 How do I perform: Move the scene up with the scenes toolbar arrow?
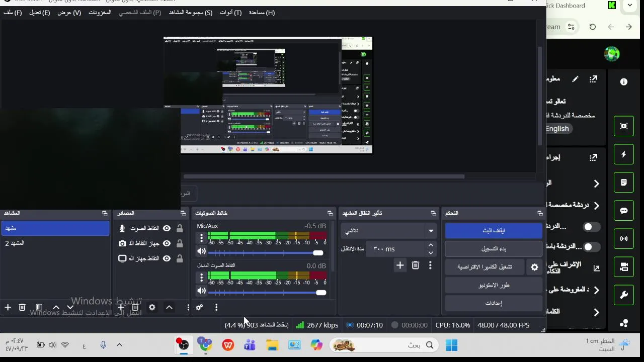pyautogui.click(x=56, y=307)
